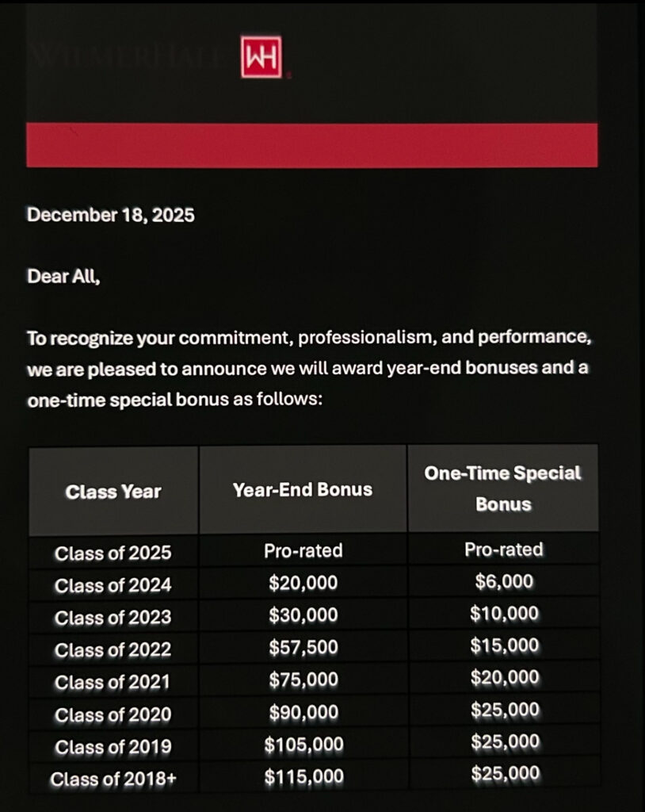Viewport: 645px width, 812px height.
Task: Select the Year-End Bonus column header
Action: 303,490
